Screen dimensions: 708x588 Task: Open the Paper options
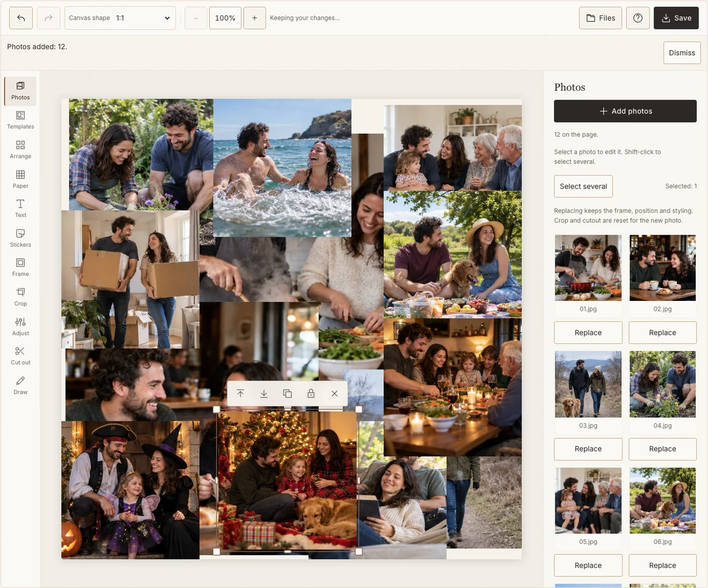(20, 180)
